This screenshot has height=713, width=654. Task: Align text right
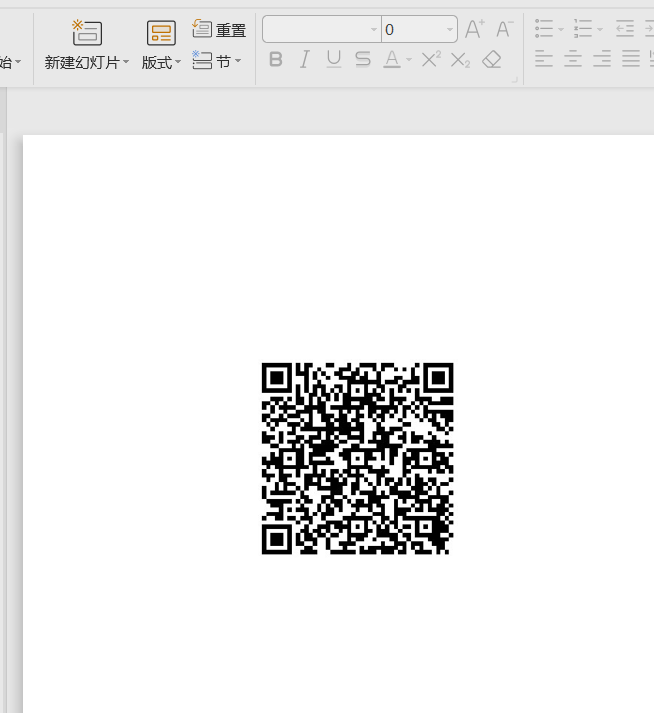[602, 59]
